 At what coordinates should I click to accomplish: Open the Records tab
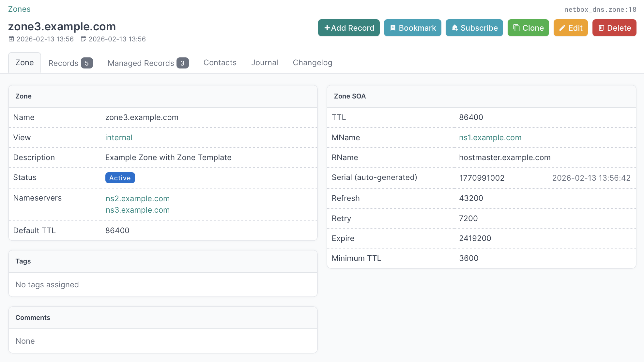[63, 63]
